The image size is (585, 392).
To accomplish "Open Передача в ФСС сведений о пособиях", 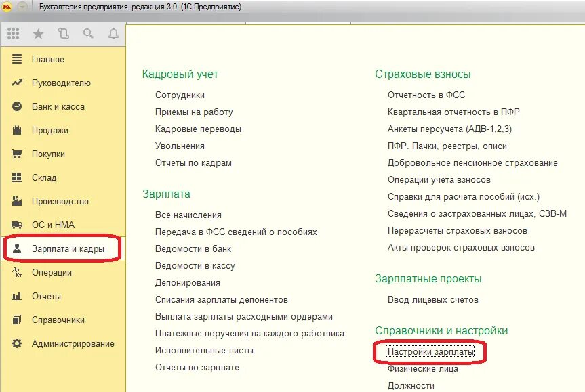I will [236, 232].
